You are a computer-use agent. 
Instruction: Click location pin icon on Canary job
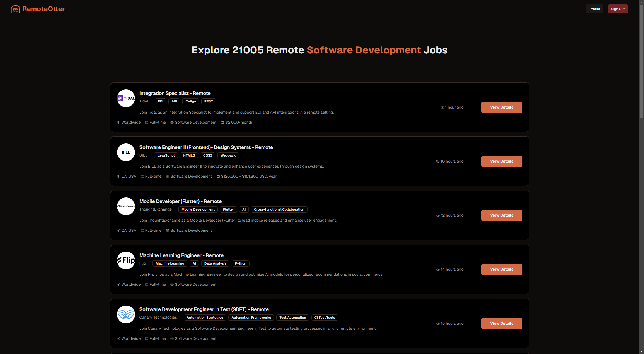click(x=119, y=338)
